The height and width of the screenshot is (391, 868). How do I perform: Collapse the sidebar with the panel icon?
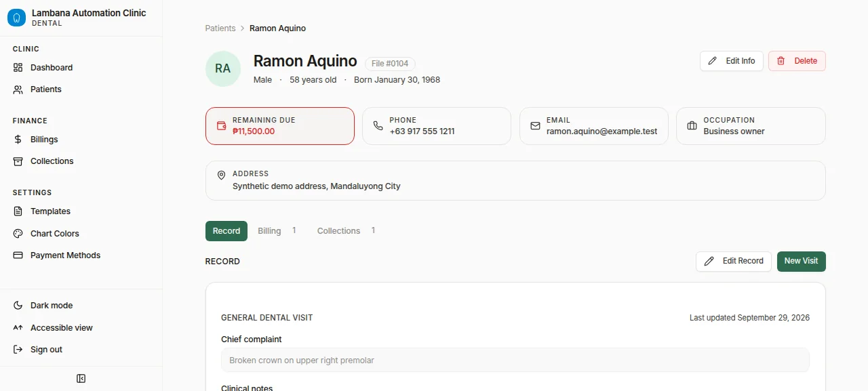pos(81,379)
